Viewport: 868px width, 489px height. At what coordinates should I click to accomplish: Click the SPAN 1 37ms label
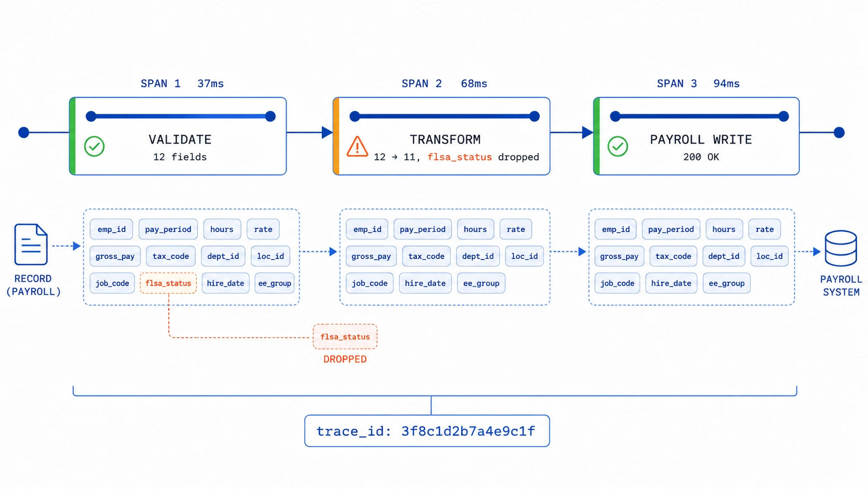coord(182,84)
